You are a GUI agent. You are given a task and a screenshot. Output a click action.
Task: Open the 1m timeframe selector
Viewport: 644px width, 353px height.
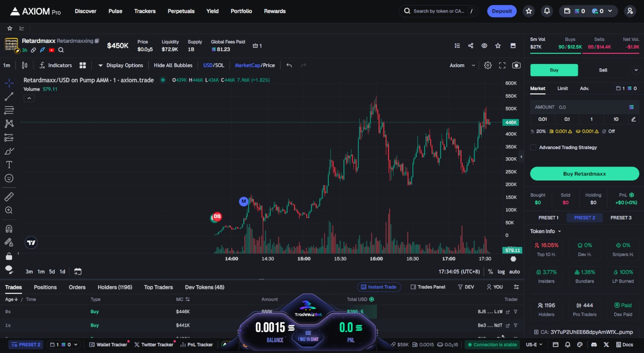(x=7, y=65)
